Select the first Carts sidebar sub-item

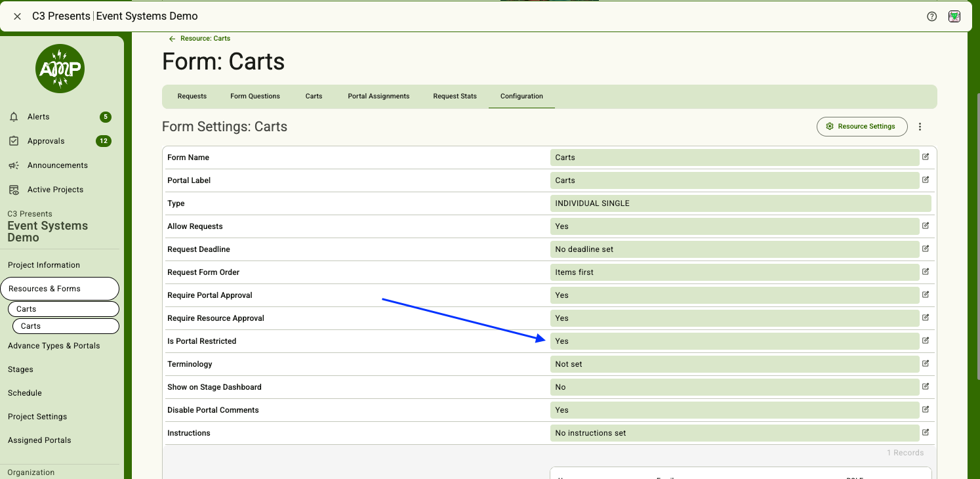pyautogui.click(x=64, y=309)
